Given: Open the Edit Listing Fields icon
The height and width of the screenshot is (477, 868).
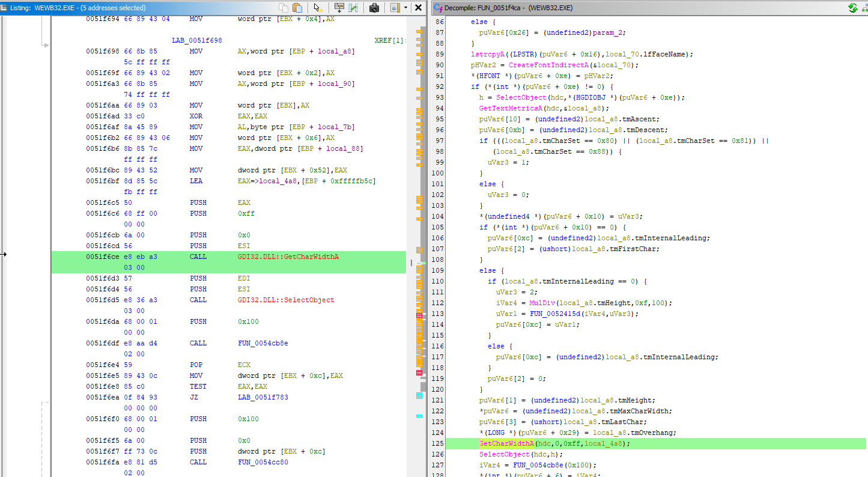Looking at the screenshot, I should pos(339,8).
